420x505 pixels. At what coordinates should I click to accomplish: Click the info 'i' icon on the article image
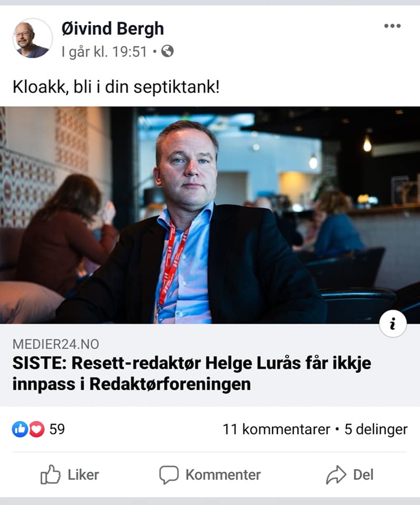[x=393, y=324]
